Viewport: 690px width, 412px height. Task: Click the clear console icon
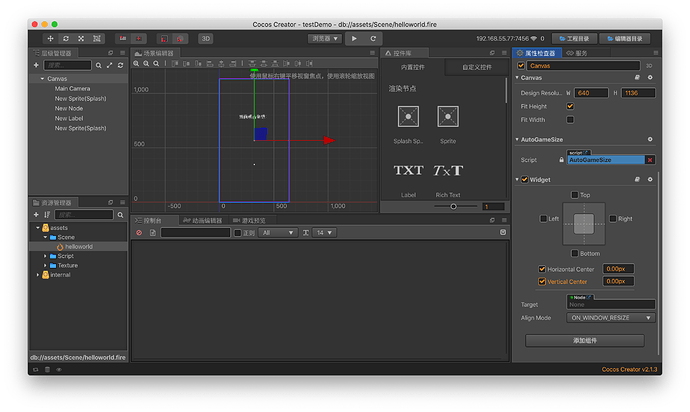tap(139, 232)
